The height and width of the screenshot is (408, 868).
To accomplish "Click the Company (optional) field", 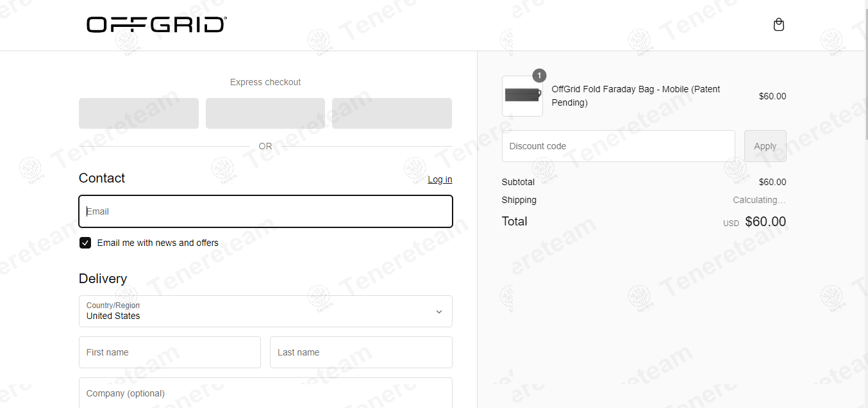I will click(x=265, y=393).
